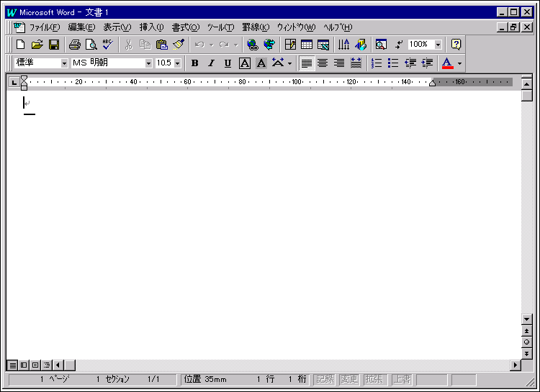Screen dimensions: 540x392
Task: Open the 書式(O) menu
Action: 186,27
